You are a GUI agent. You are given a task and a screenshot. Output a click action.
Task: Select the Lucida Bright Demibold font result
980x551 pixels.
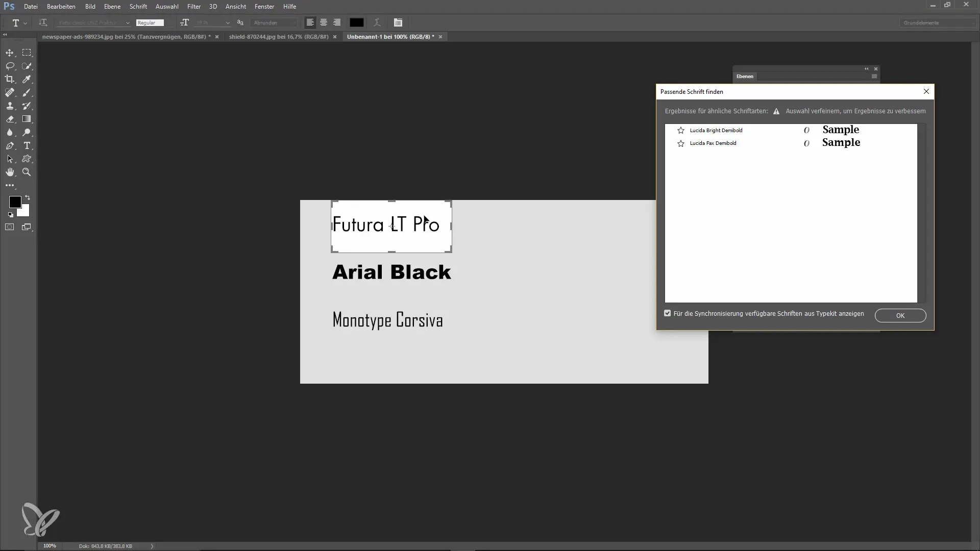(x=791, y=130)
